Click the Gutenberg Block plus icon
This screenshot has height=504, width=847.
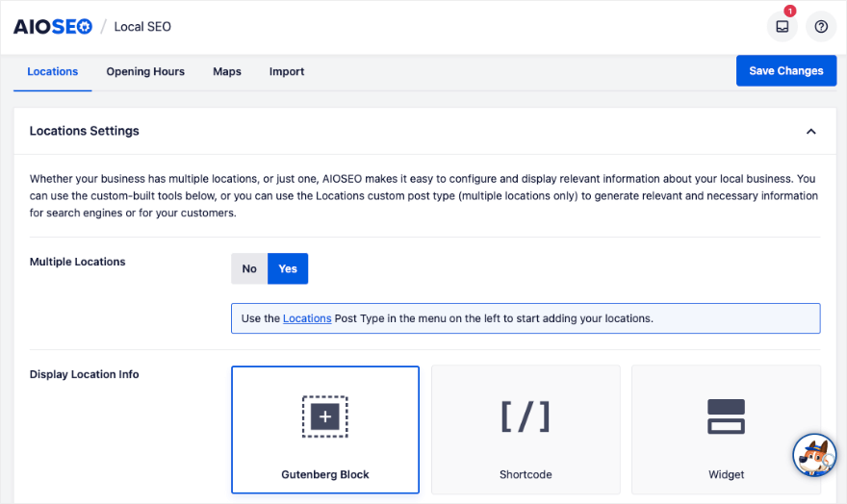(x=324, y=416)
